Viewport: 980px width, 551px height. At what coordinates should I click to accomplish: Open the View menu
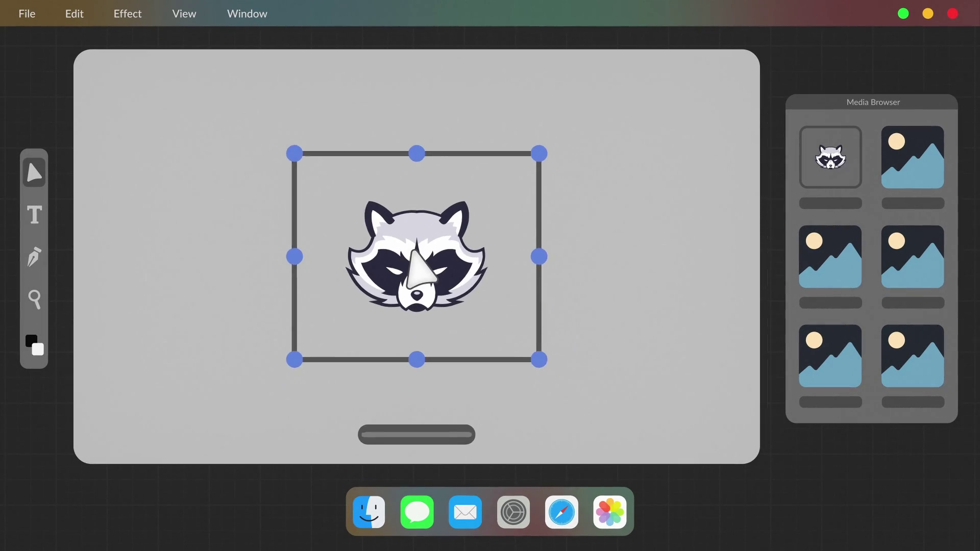184,14
